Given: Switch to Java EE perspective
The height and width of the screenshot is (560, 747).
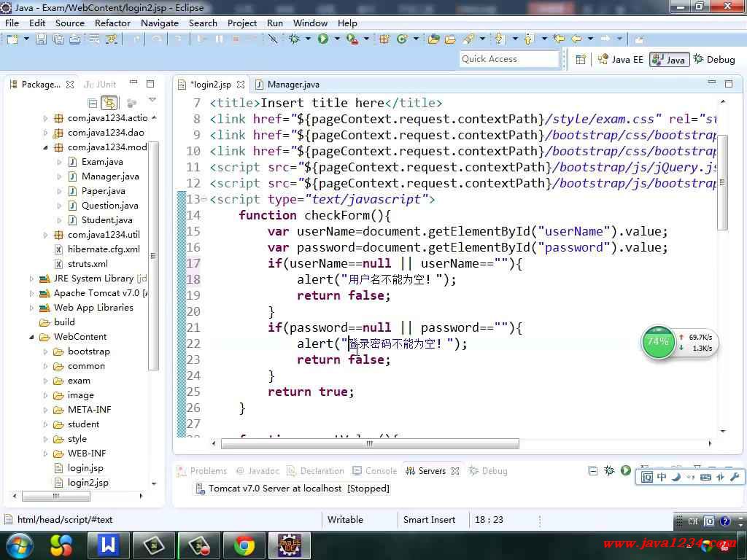Looking at the screenshot, I should (621, 60).
